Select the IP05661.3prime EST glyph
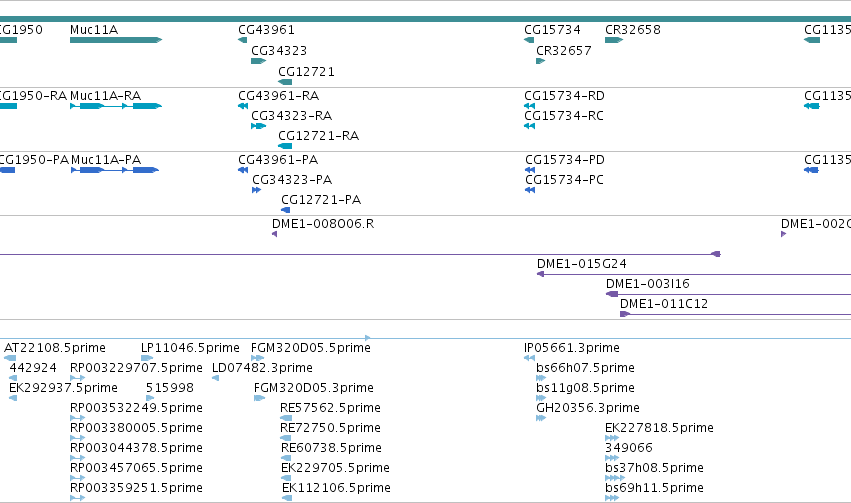The height and width of the screenshot is (503, 851). coord(530,358)
